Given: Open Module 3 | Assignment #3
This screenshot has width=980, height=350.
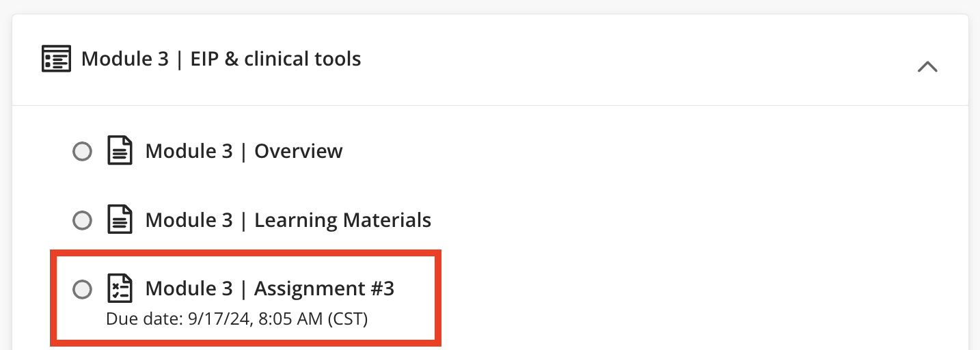Looking at the screenshot, I should pyautogui.click(x=270, y=288).
